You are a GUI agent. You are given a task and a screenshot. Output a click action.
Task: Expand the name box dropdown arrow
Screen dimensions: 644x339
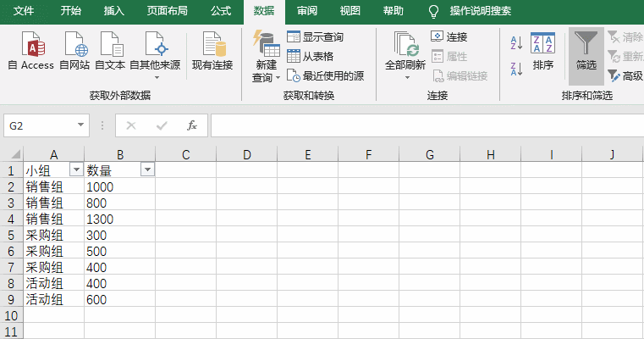pos(81,125)
